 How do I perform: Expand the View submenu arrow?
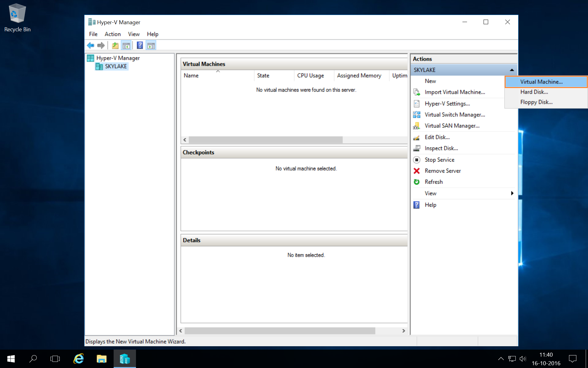512,193
